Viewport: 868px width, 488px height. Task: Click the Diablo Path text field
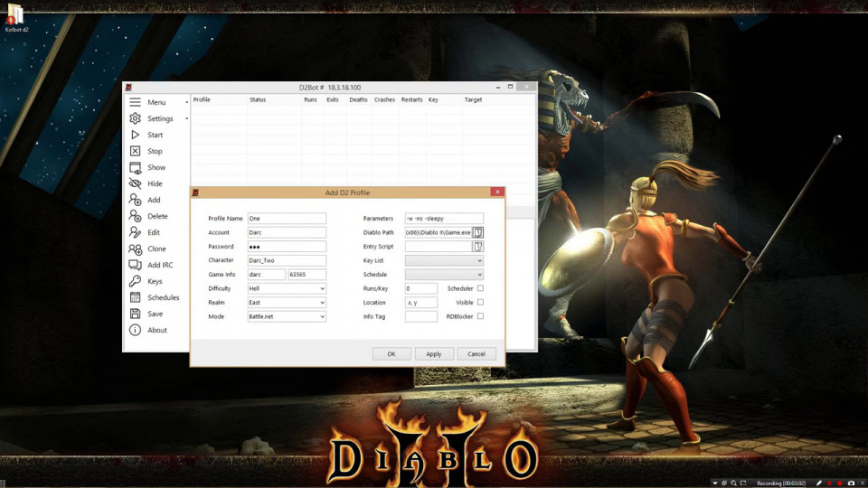coord(438,232)
